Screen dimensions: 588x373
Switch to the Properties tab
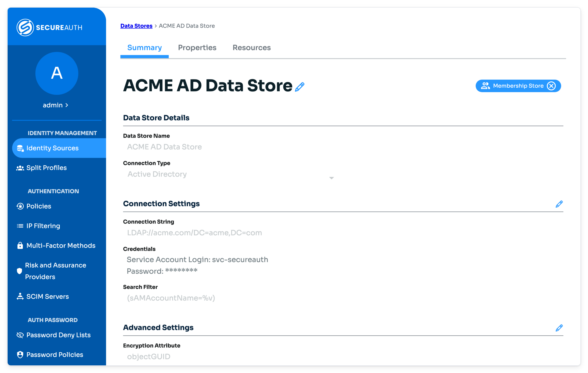(197, 48)
